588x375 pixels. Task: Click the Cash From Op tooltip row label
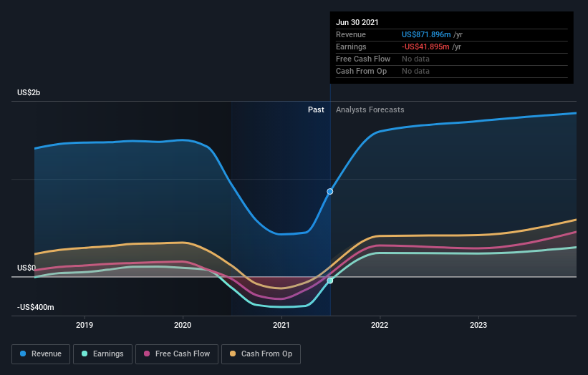[x=361, y=71]
